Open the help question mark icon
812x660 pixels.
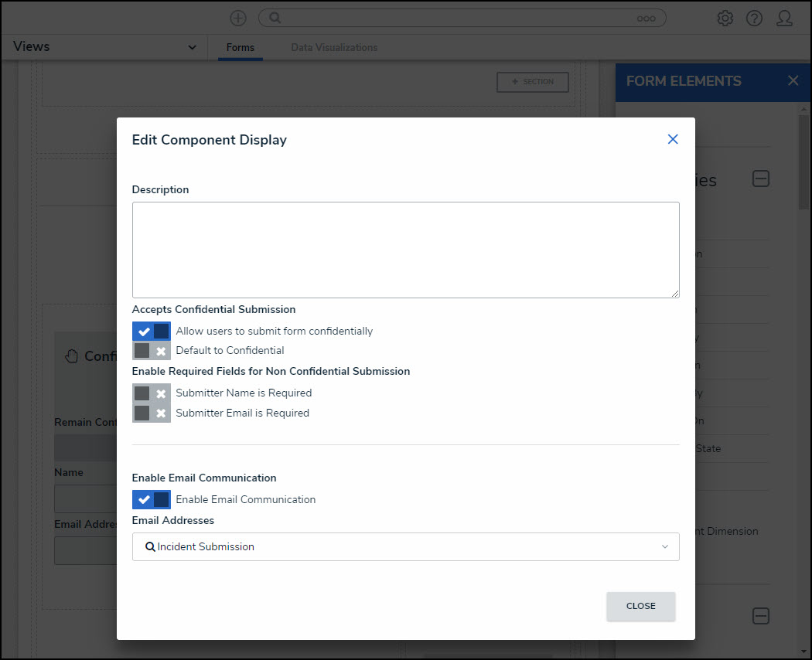coord(754,19)
